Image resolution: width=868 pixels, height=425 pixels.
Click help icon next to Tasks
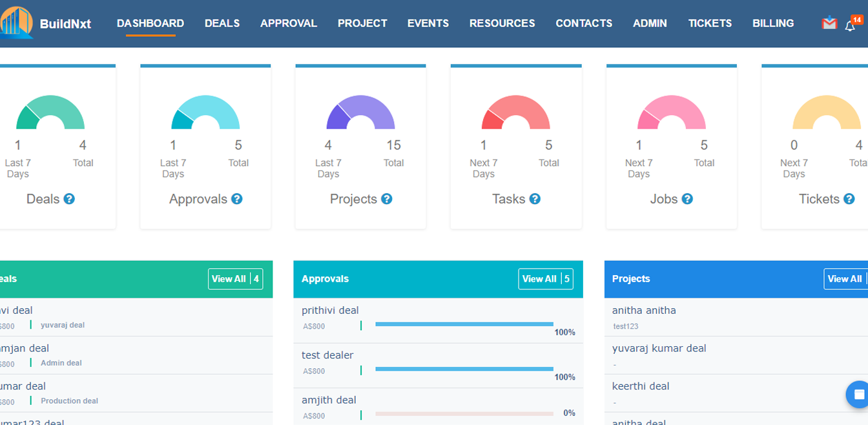(535, 199)
